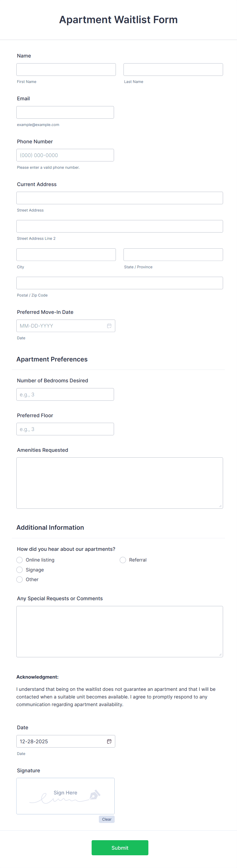
Task: Clear the signature pad
Action: click(x=107, y=819)
